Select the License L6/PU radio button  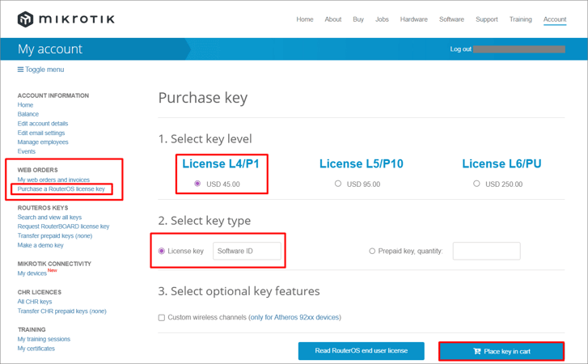[x=476, y=184]
